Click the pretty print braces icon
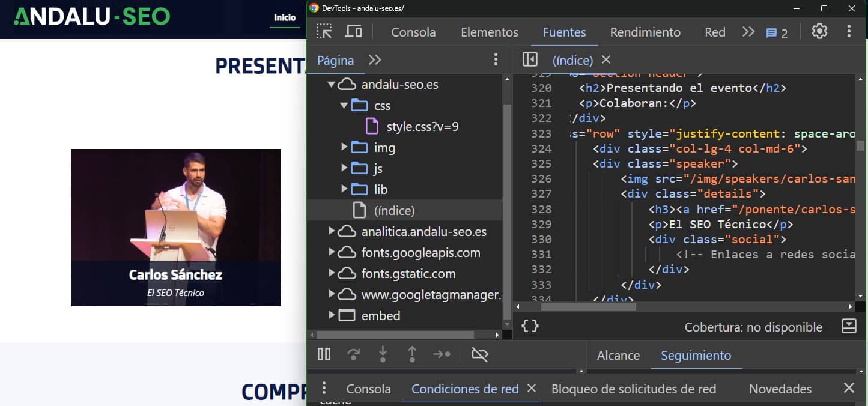The width and height of the screenshot is (868, 406). [x=530, y=326]
